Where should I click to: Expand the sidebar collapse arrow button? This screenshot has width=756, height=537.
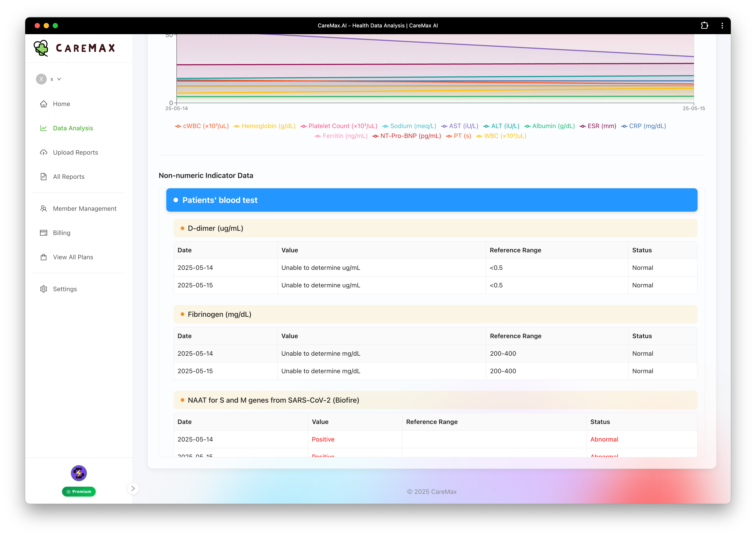pos(133,488)
